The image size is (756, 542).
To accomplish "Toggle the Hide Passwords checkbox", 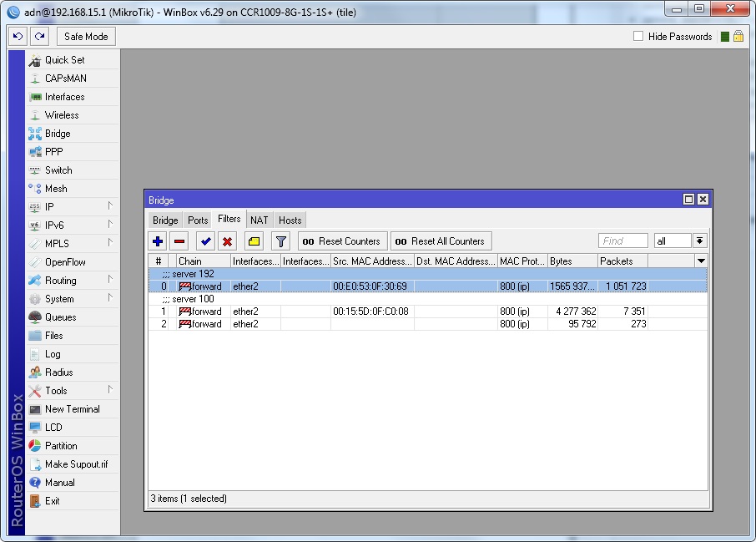I will pos(638,37).
